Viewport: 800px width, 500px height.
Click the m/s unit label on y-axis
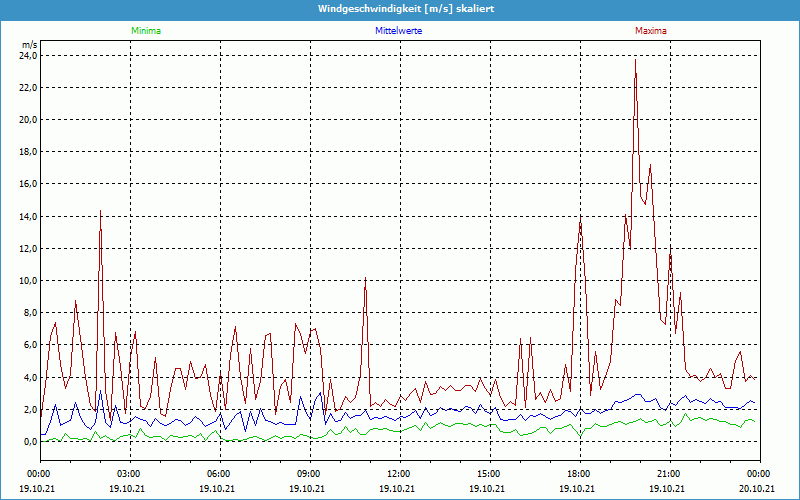pos(29,45)
